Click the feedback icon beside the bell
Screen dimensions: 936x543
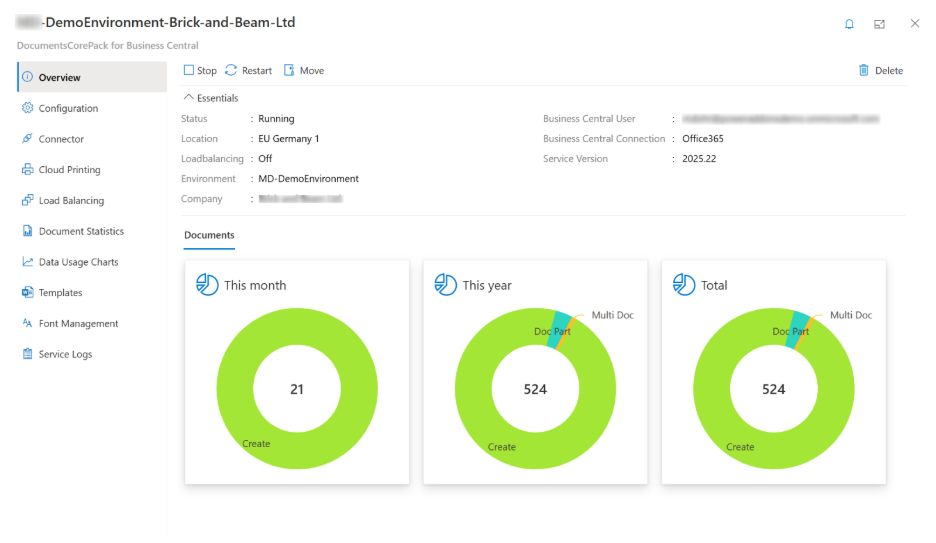click(x=879, y=24)
